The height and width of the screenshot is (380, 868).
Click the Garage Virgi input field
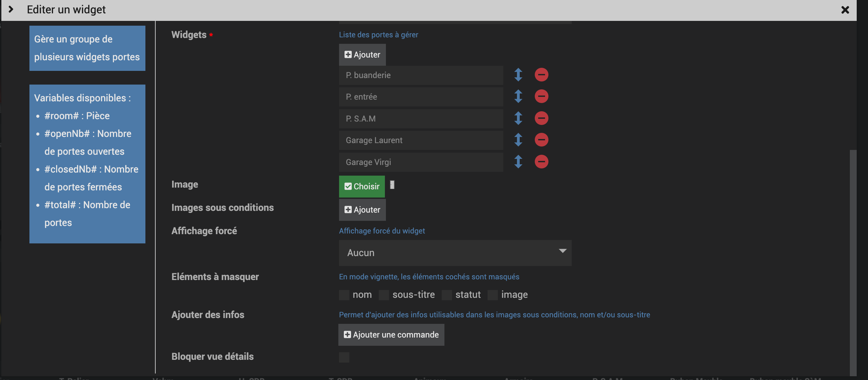[420, 162]
